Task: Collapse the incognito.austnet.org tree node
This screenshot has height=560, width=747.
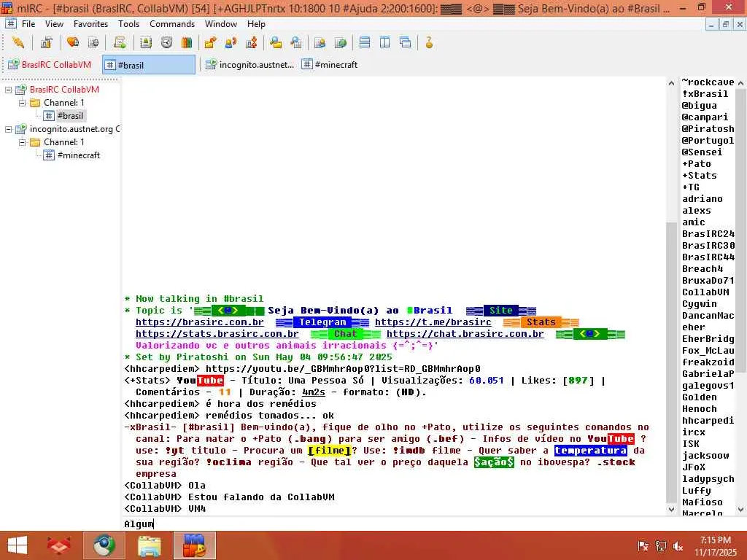Action: tap(8, 129)
